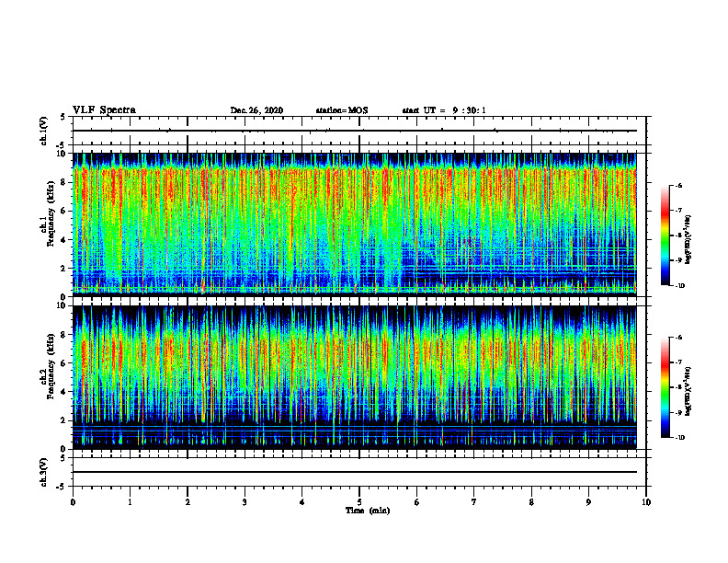
Task: Click the "5" tick on the time axis
Action: tap(359, 502)
